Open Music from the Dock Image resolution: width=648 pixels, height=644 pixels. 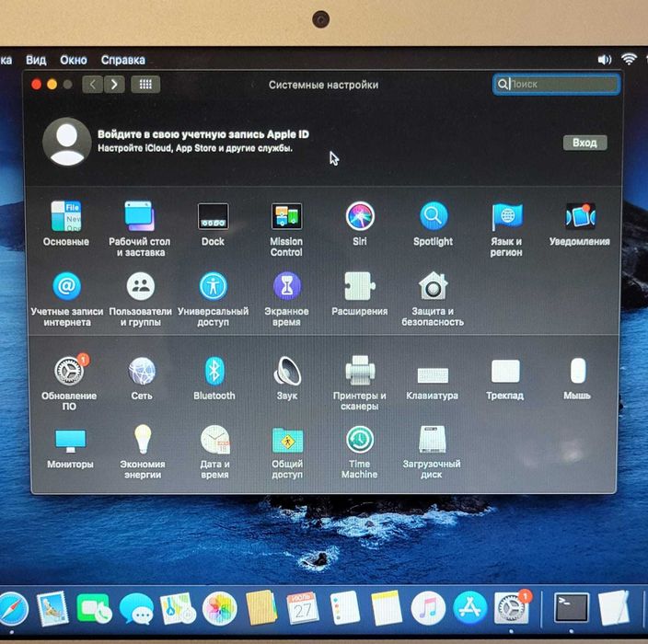pyautogui.click(x=428, y=608)
